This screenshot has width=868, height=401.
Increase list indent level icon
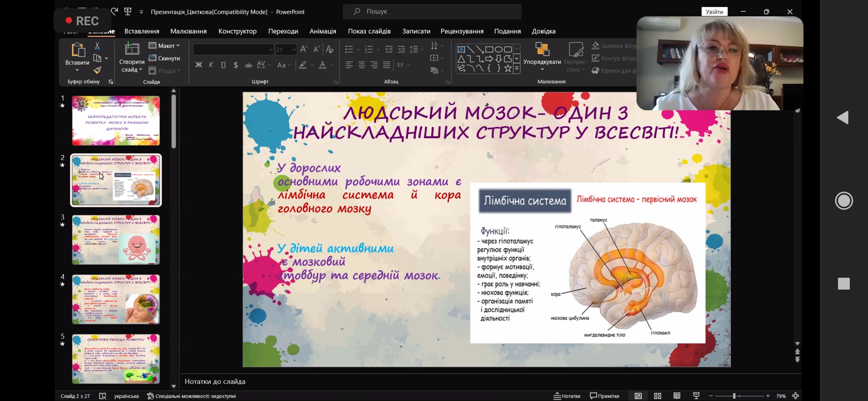tap(401, 49)
